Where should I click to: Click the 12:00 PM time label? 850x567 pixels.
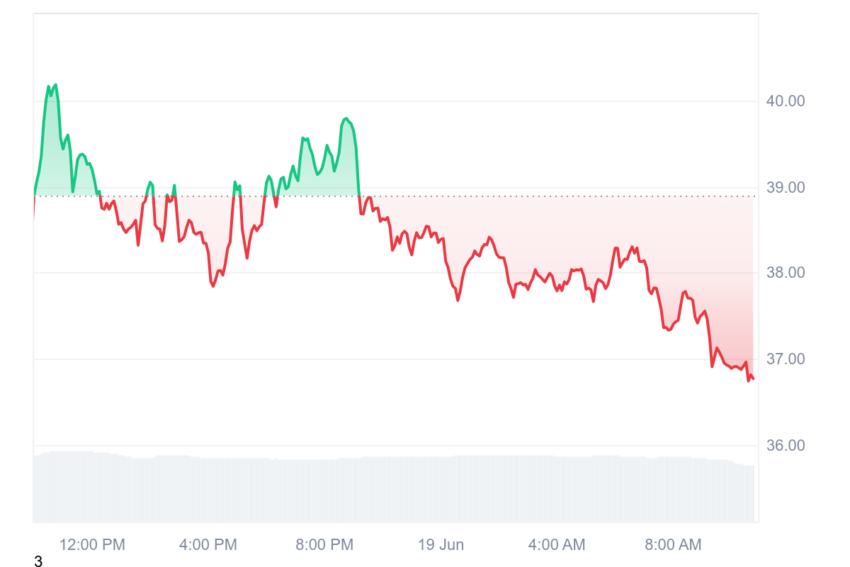click(x=92, y=544)
